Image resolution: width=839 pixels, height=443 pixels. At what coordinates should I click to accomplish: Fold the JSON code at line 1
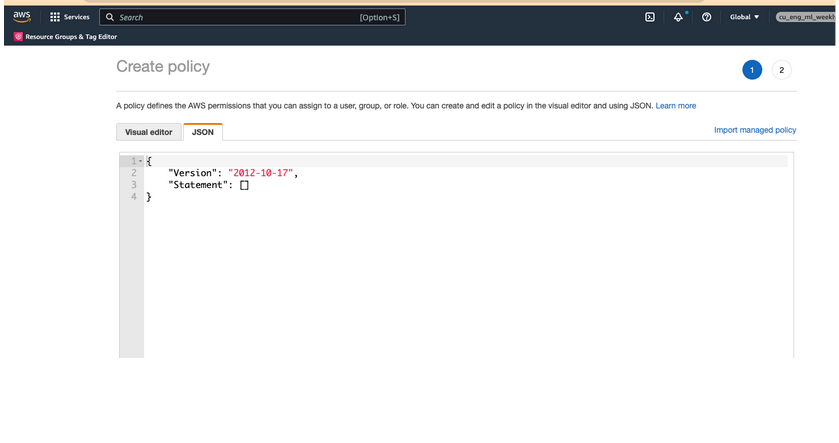139,161
